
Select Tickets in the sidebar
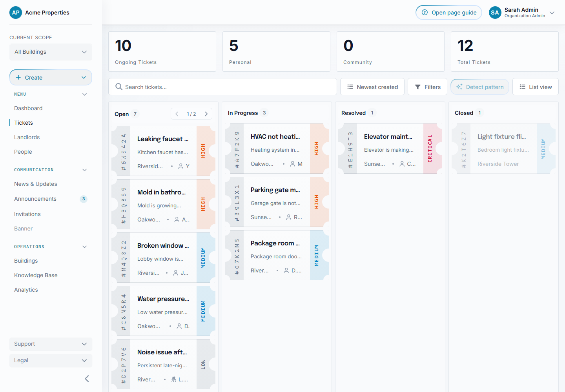point(24,123)
